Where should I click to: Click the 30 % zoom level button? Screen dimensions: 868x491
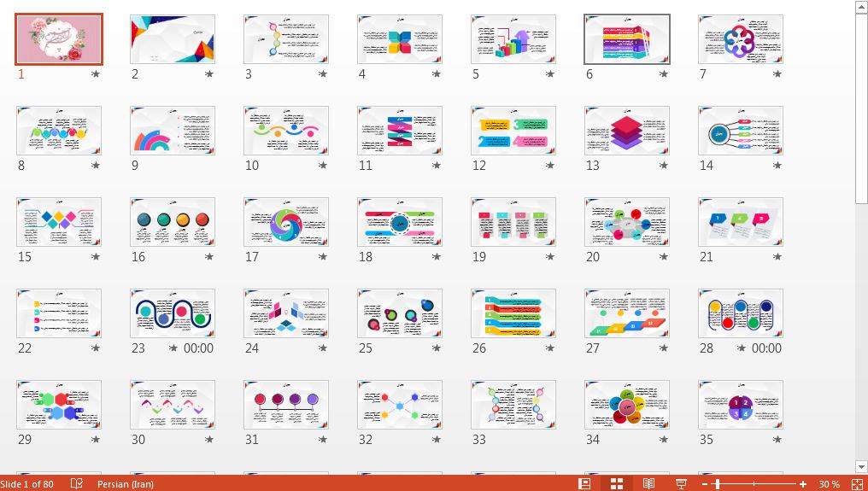tap(829, 484)
